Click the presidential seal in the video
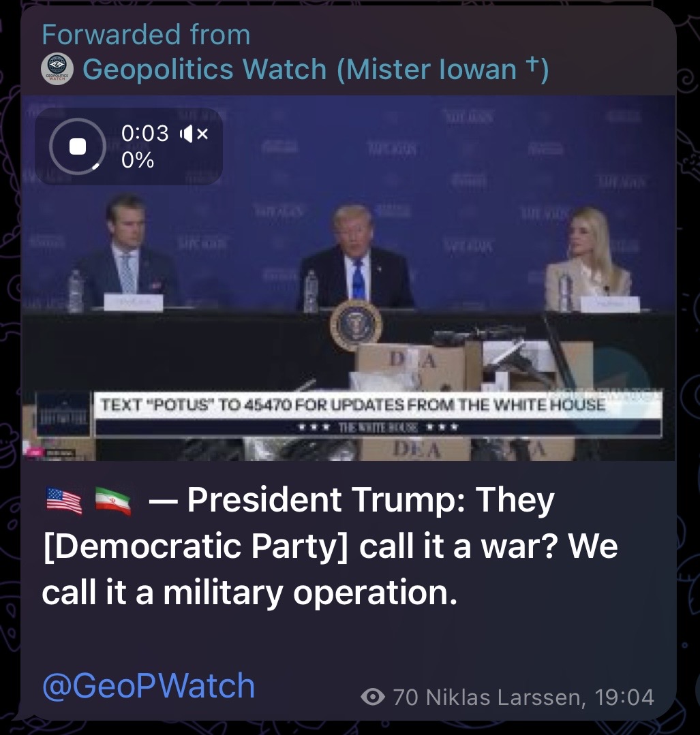Image resolution: width=700 pixels, height=735 pixels. pyautogui.click(x=356, y=325)
